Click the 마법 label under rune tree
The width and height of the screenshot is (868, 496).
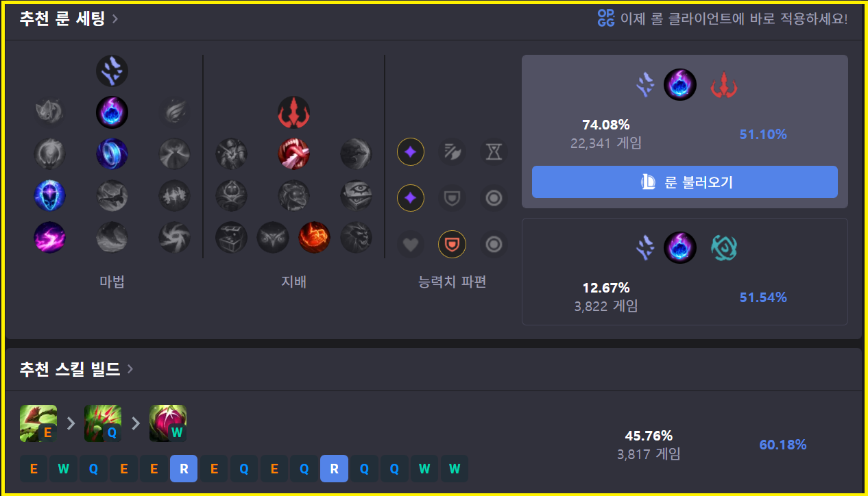(x=112, y=282)
